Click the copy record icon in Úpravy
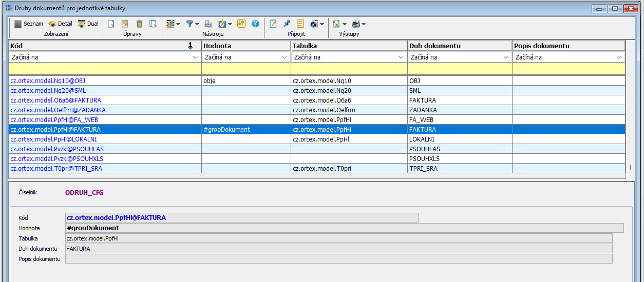The width and height of the screenshot is (644, 282). click(x=153, y=24)
